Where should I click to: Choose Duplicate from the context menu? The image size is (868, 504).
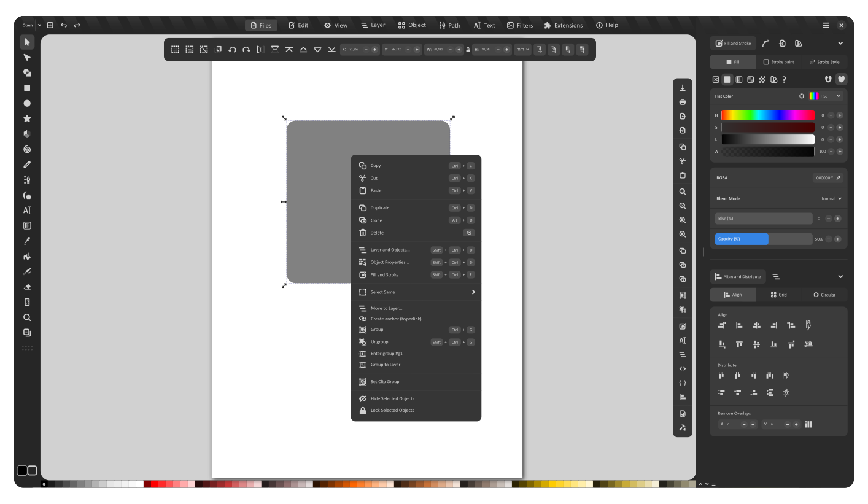click(416, 208)
